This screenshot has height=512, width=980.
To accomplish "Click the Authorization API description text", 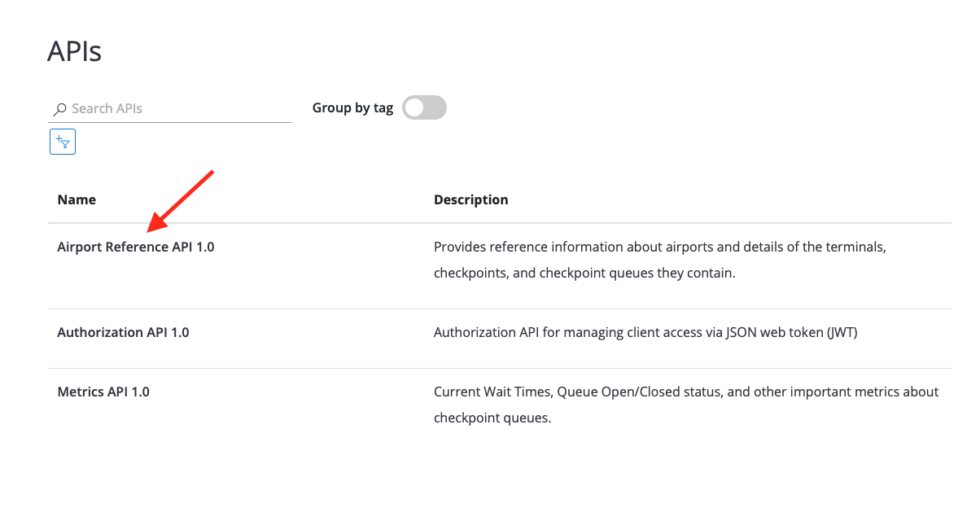I will pyautogui.click(x=645, y=332).
